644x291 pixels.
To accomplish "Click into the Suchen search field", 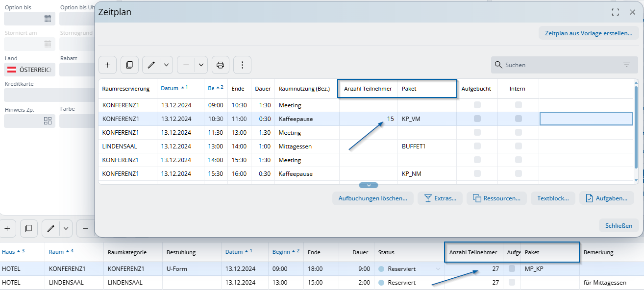I will pos(559,65).
